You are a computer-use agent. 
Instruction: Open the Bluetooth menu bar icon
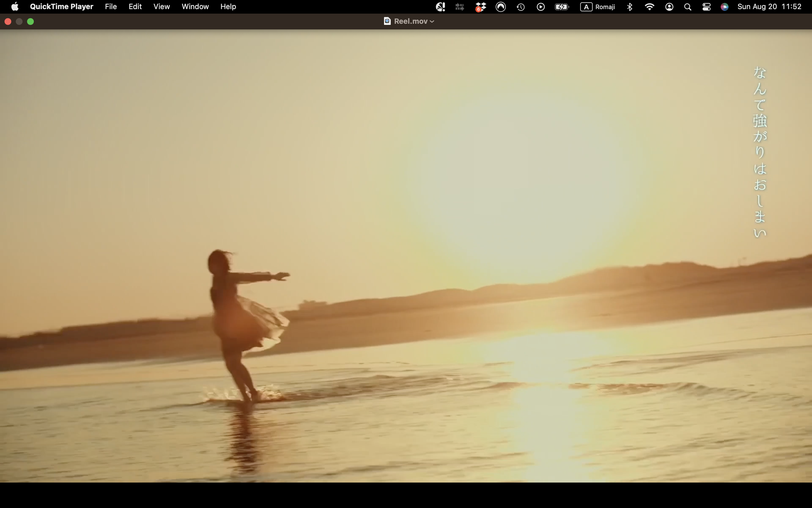coord(629,7)
